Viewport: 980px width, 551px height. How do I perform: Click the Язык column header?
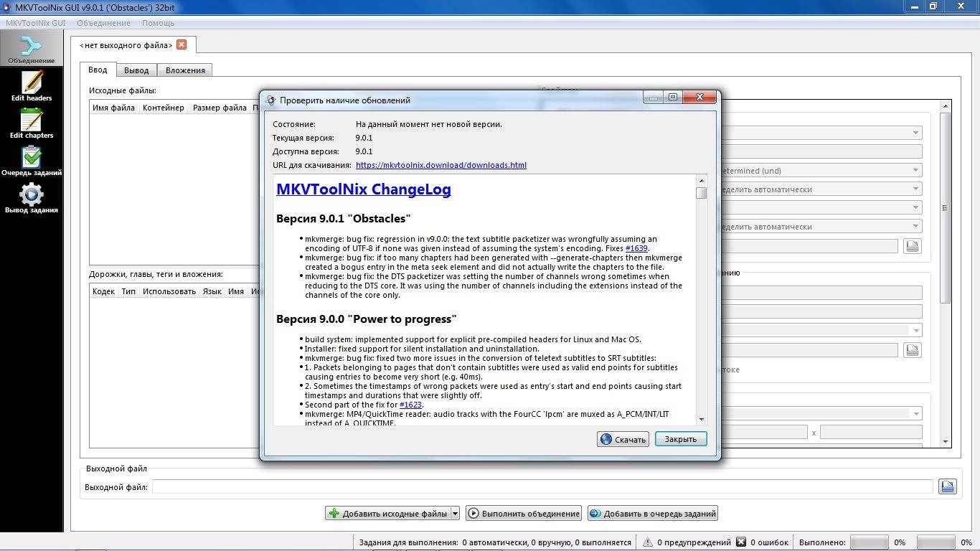212,291
